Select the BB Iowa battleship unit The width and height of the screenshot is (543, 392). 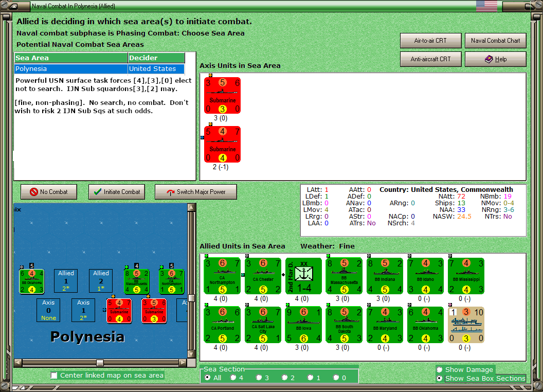304,325
